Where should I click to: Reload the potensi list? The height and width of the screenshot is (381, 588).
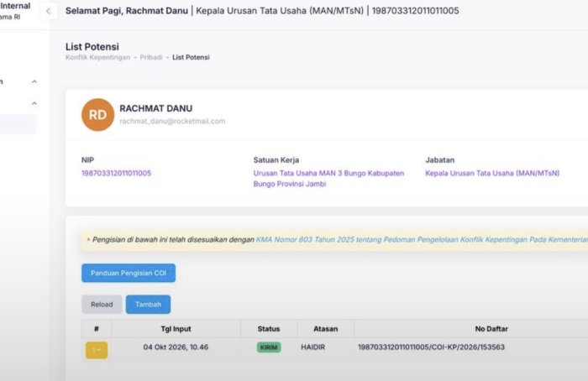(102, 305)
